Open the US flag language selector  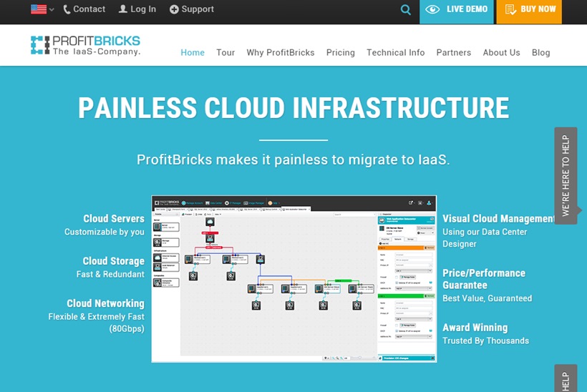click(x=42, y=9)
